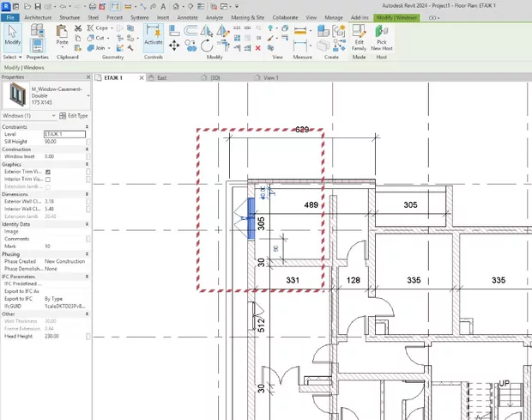Open the Properties palette button in ribbon

[x=38, y=45]
